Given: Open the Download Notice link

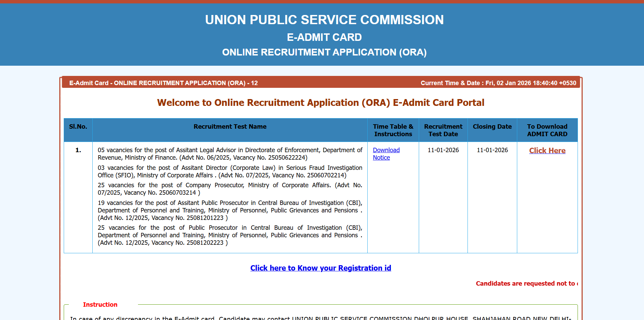Looking at the screenshot, I should click(386, 154).
